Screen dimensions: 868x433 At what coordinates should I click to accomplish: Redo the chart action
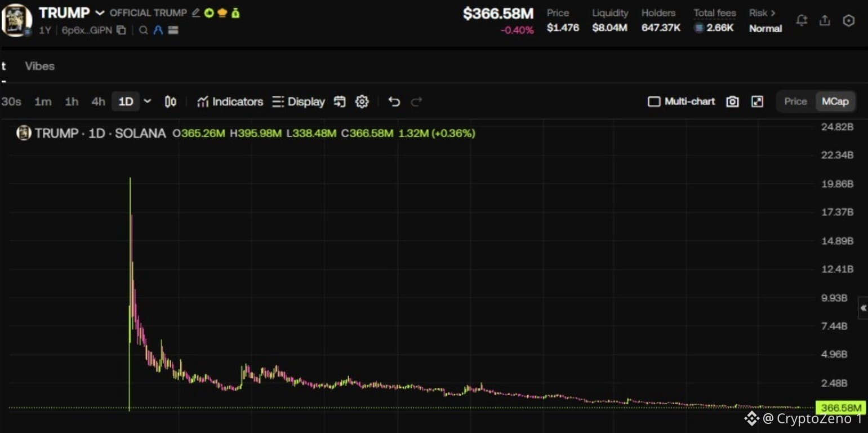pos(417,101)
